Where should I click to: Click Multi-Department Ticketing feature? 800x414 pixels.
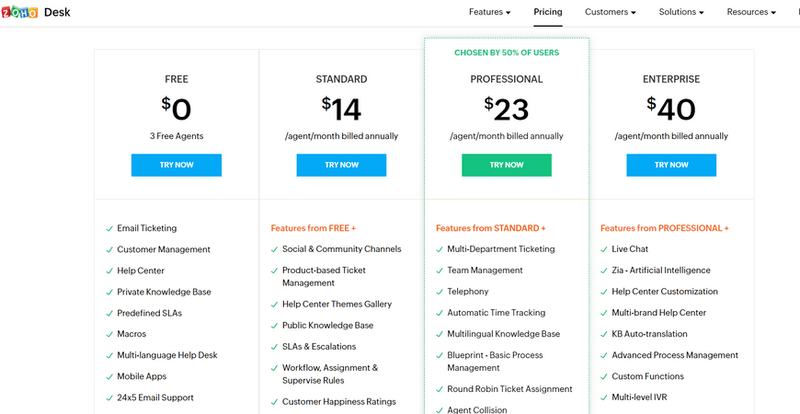(x=501, y=249)
